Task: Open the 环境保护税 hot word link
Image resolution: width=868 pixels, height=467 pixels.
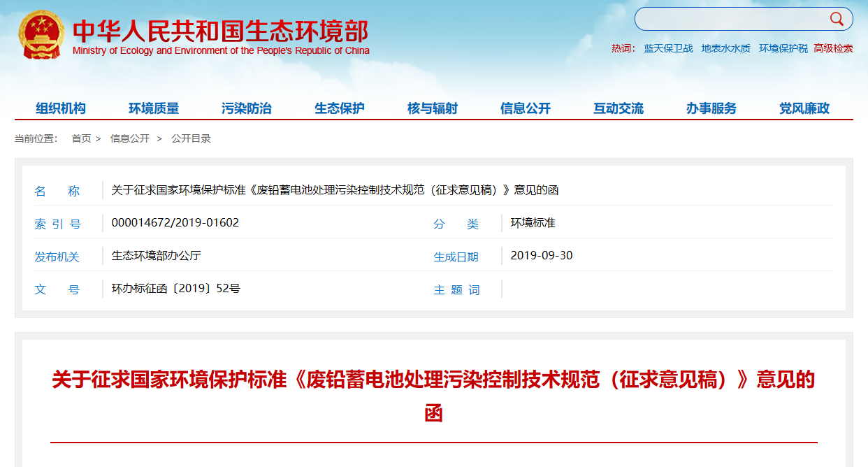Action: 783,48
